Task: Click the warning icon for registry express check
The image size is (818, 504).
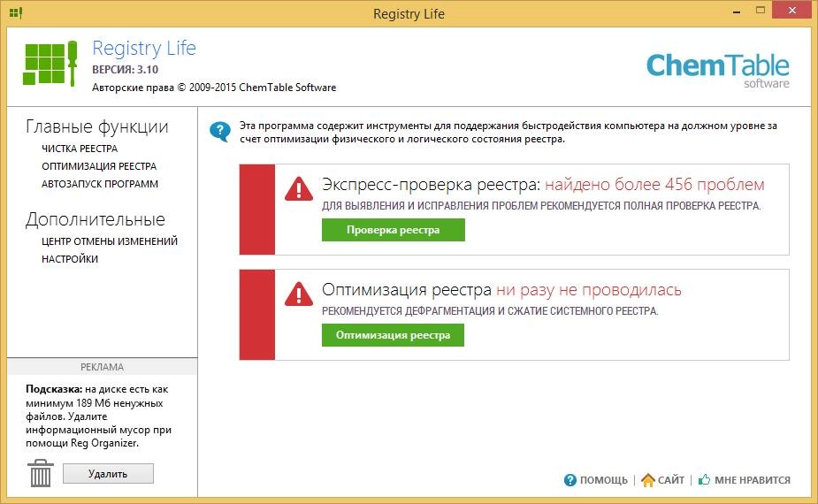Action: pos(298,189)
